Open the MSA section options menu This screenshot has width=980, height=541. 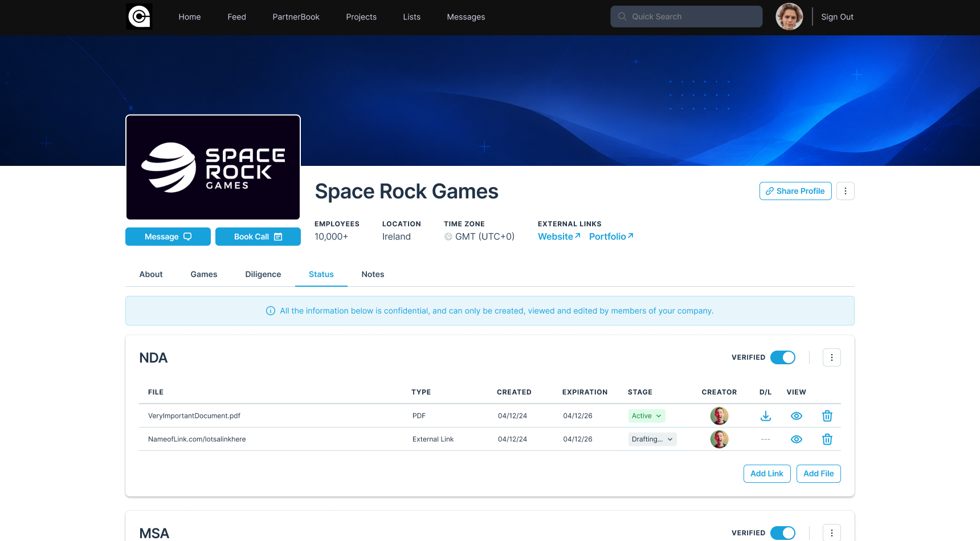pos(832,533)
